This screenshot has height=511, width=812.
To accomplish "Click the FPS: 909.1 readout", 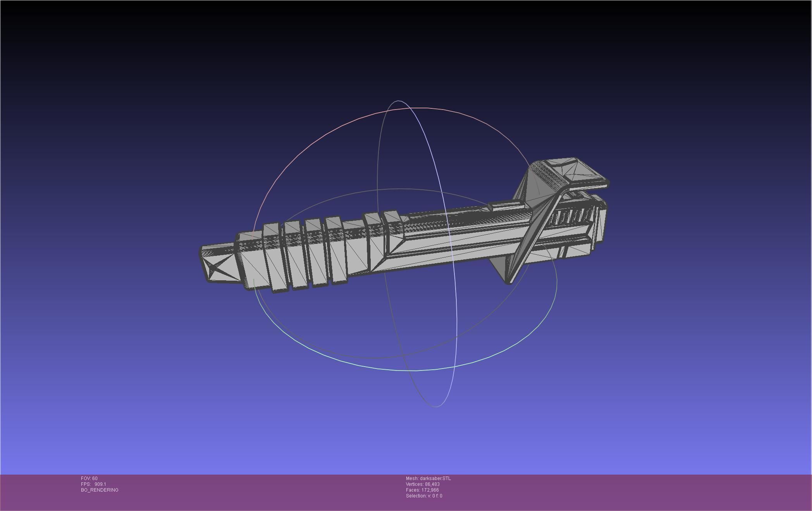I will pos(93,484).
